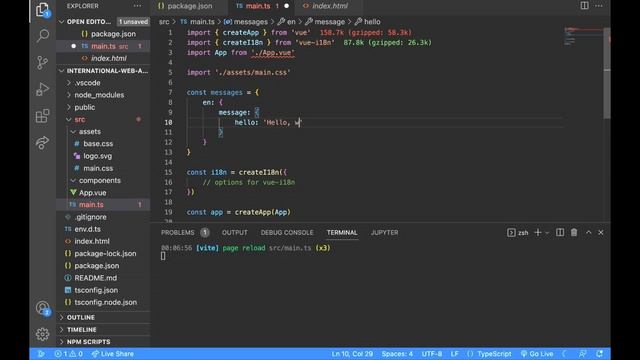The width and height of the screenshot is (640, 360).
Task: Collapse the INTERNATIONAL-WEB-A project folder
Action: pos(61,71)
